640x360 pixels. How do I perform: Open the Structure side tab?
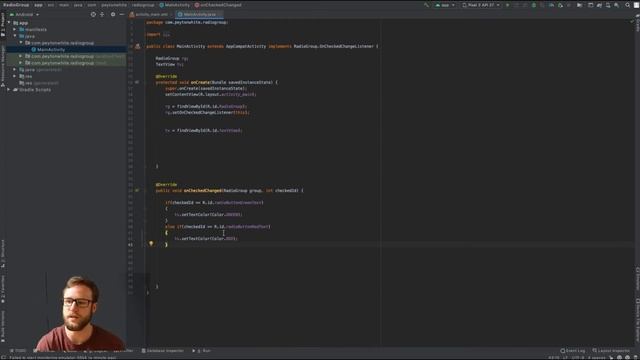(x=3, y=253)
